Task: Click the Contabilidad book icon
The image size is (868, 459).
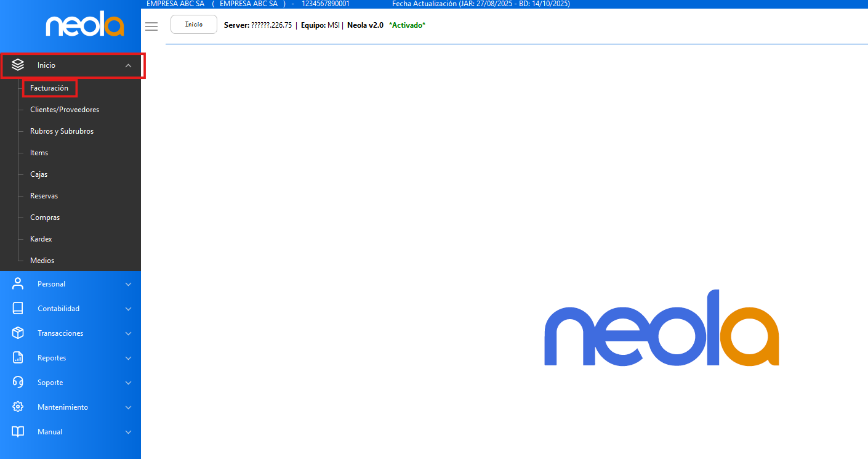Action: pos(18,309)
